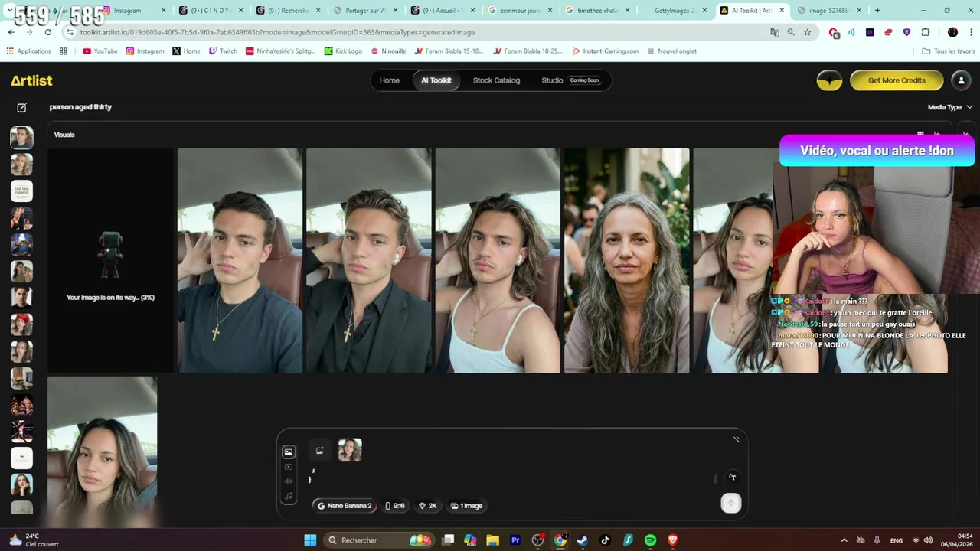Open the bottom-row woman selfie generated image
This screenshot has width=980, height=551.
pyautogui.click(x=102, y=452)
